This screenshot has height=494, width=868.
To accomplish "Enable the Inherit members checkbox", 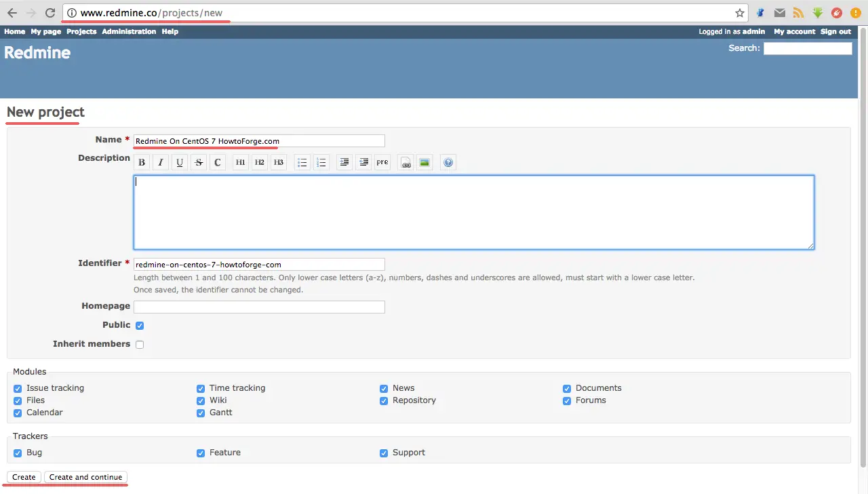I will (x=140, y=345).
